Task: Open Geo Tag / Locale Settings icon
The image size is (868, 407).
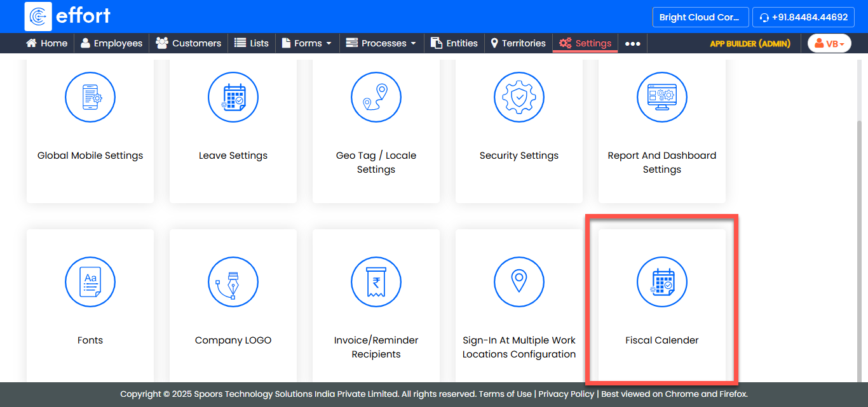Action: coord(376,97)
